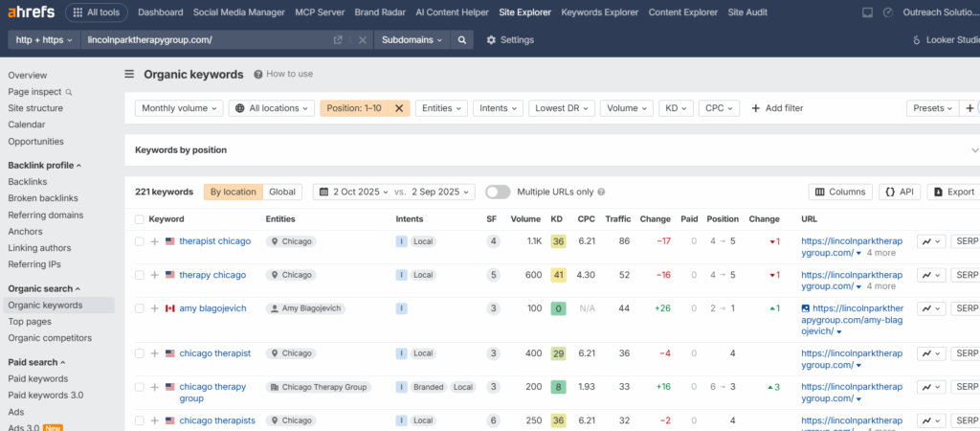Open position chart for therapist chicago row

[x=931, y=241]
